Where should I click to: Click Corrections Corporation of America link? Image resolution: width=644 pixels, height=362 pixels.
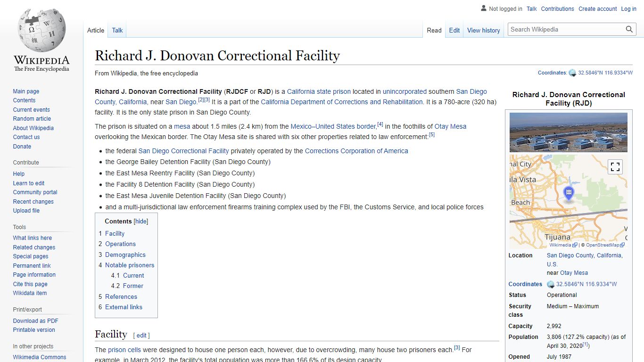tap(356, 151)
